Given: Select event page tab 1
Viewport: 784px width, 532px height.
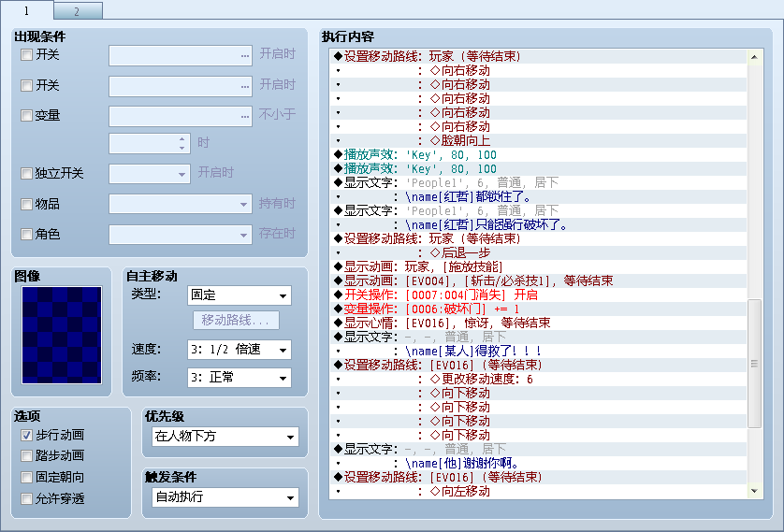Looking at the screenshot, I should [26, 10].
